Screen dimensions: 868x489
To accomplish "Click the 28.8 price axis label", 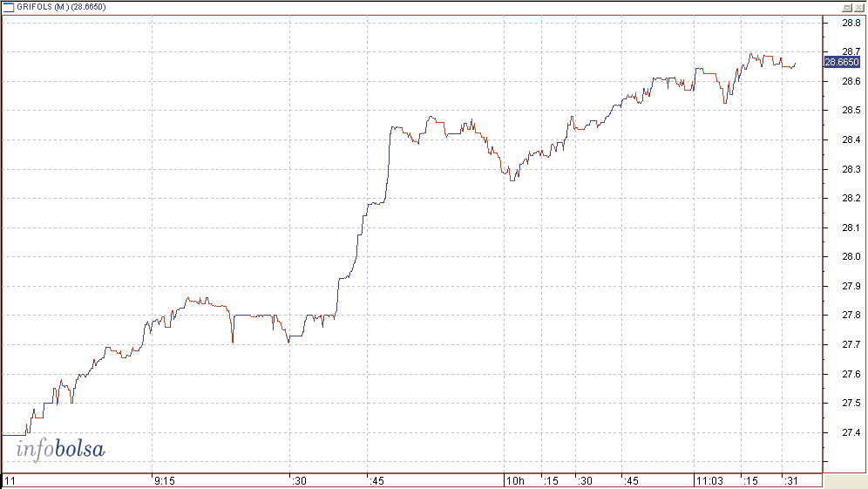I will 851,23.
